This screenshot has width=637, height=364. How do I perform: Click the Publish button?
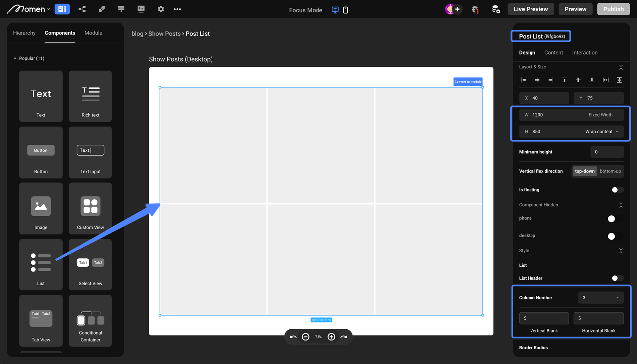coord(613,9)
